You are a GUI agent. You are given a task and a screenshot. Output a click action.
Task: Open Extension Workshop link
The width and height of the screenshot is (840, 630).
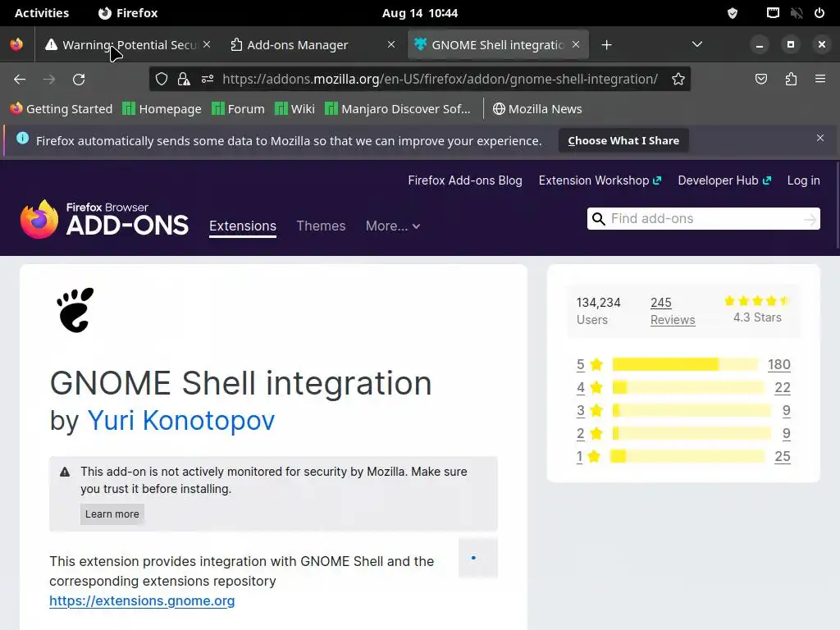pyautogui.click(x=600, y=180)
